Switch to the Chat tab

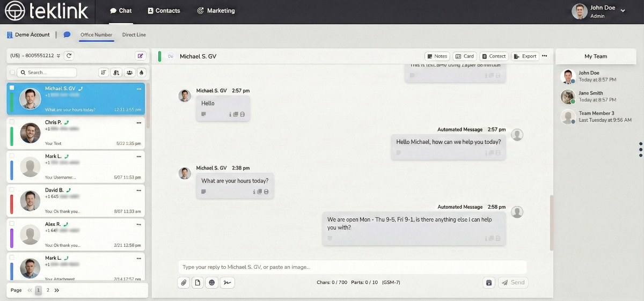coord(121,11)
